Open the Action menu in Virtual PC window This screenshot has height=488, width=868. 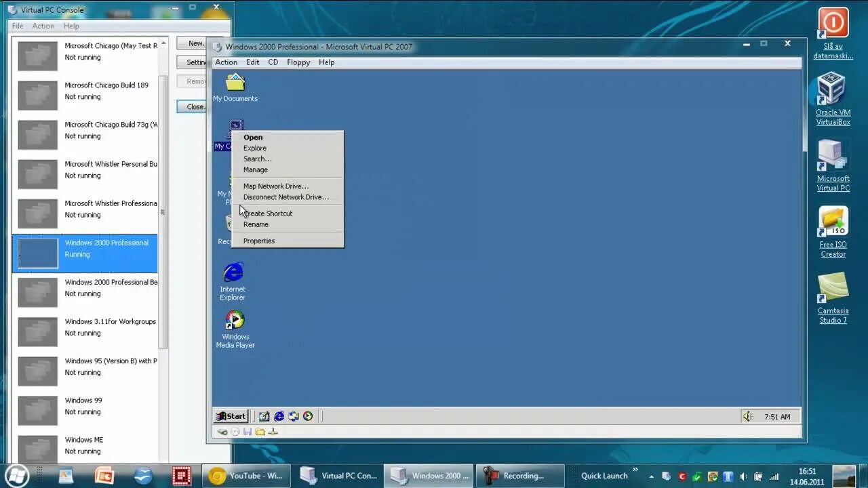[226, 62]
